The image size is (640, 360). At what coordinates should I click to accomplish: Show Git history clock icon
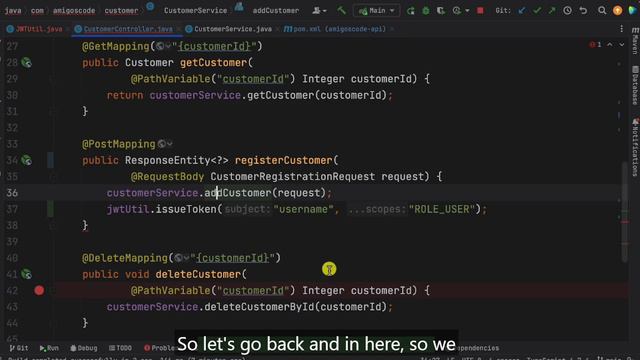567,11
